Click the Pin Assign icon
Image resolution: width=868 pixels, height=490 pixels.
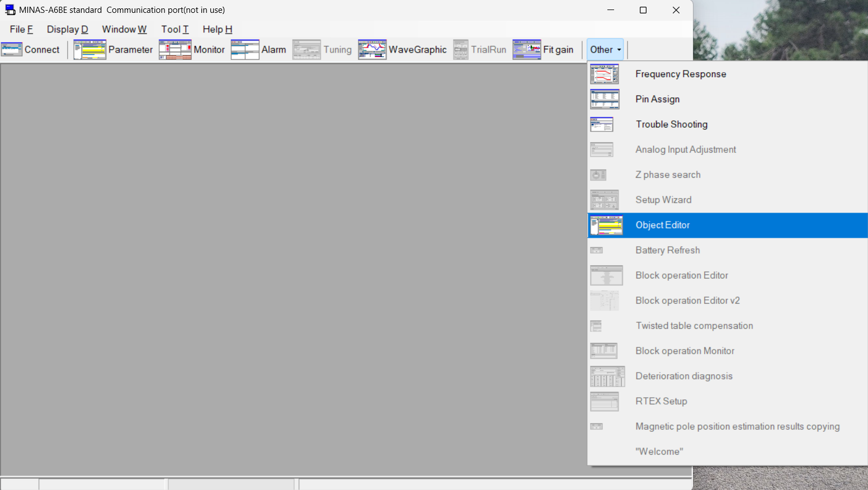(x=605, y=99)
